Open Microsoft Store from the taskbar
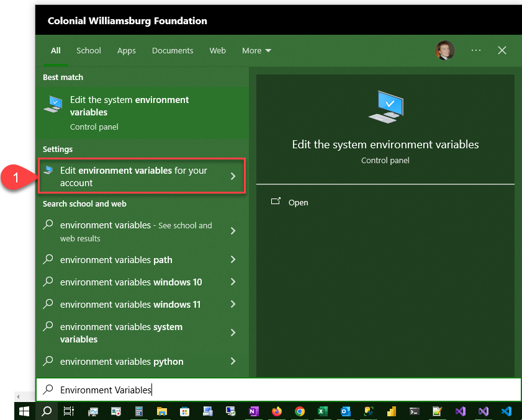 184,412
